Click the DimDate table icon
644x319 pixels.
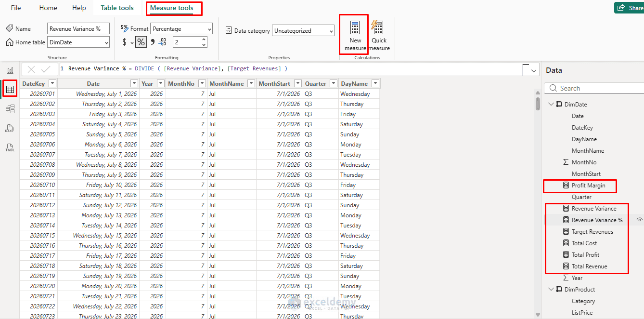(x=559, y=105)
